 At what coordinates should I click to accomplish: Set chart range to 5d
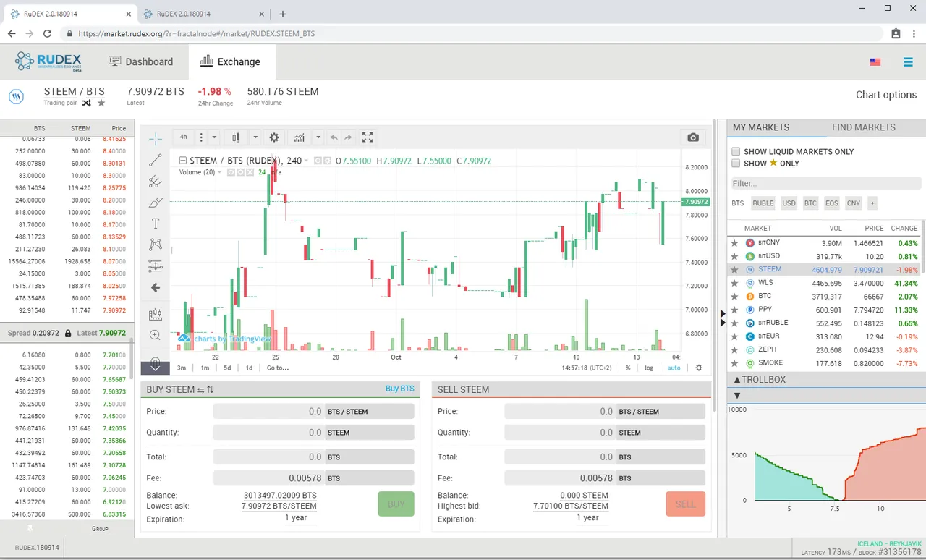227,368
